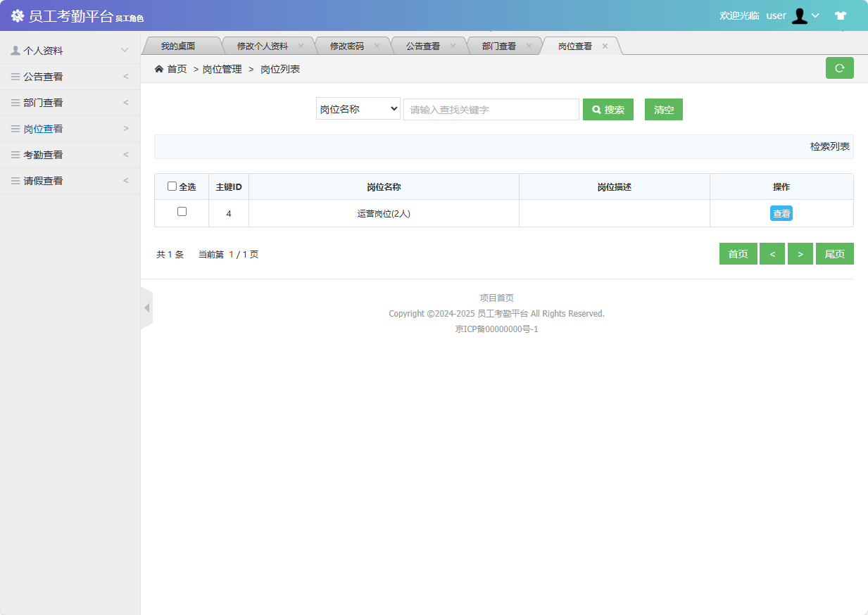Click the green refresh icon

pyautogui.click(x=839, y=68)
